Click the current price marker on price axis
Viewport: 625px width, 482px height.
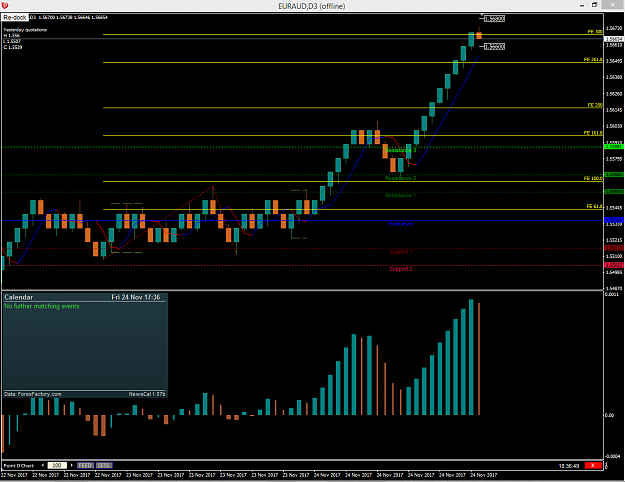click(614, 39)
